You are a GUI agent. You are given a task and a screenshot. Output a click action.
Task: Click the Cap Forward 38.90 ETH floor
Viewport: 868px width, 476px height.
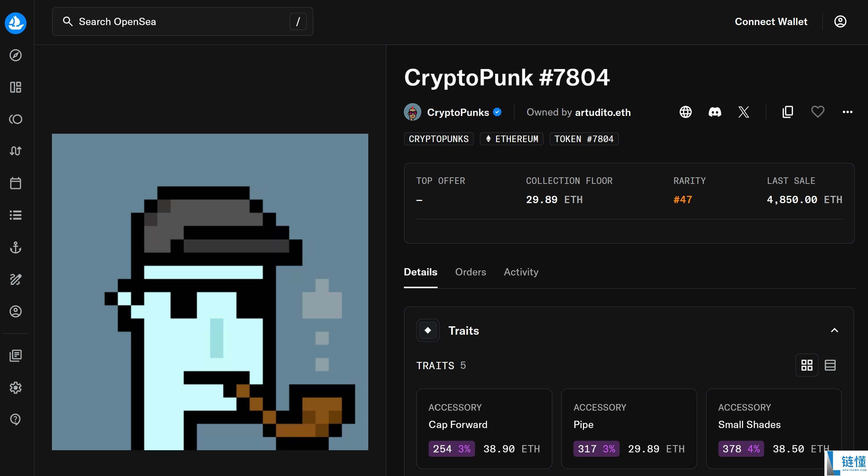(512, 449)
